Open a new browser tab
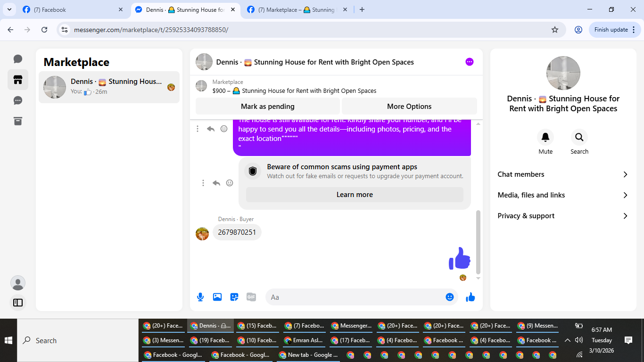Viewport: 644px width, 362px height. pyautogui.click(x=362, y=9)
